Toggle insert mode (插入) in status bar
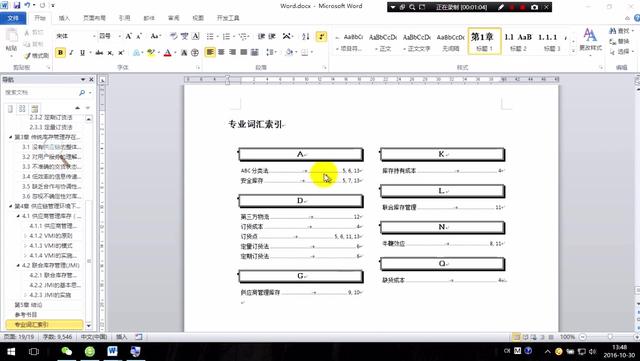The width and height of the screenshot is (640, 361). (122, 337)
